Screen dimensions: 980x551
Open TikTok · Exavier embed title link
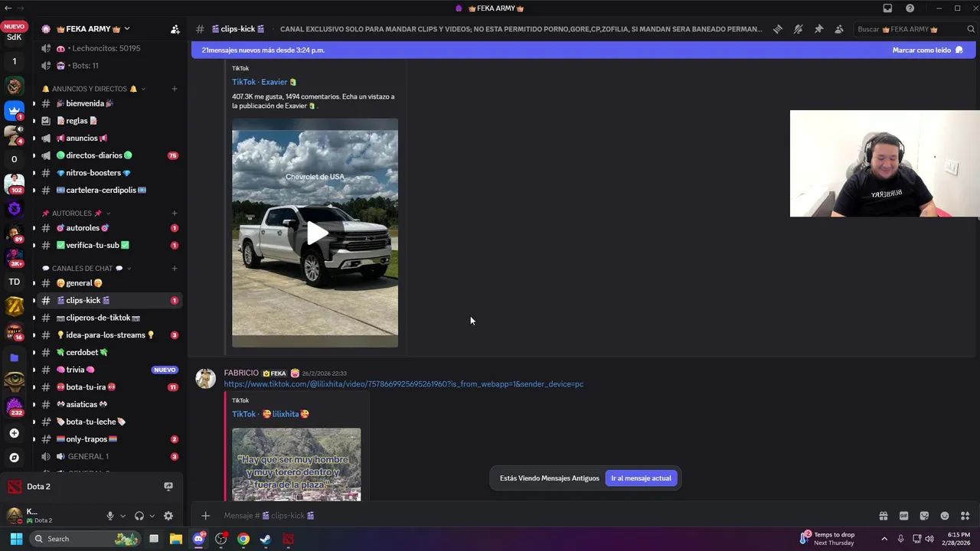coord(264,82)
